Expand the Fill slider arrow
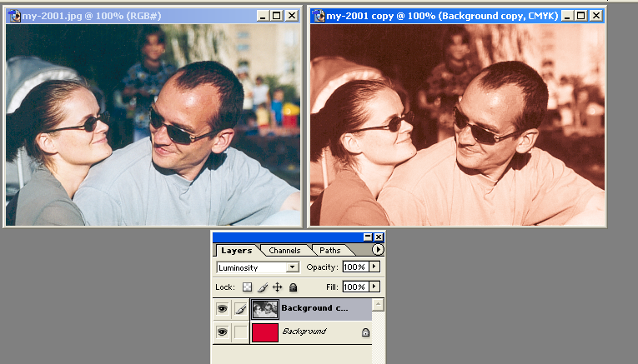The width and height of the screenshot is (638, 364). [x=374, y=287]
